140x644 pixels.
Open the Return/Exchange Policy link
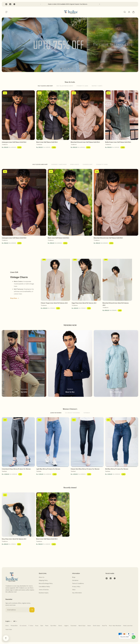[x=46, y=583]
